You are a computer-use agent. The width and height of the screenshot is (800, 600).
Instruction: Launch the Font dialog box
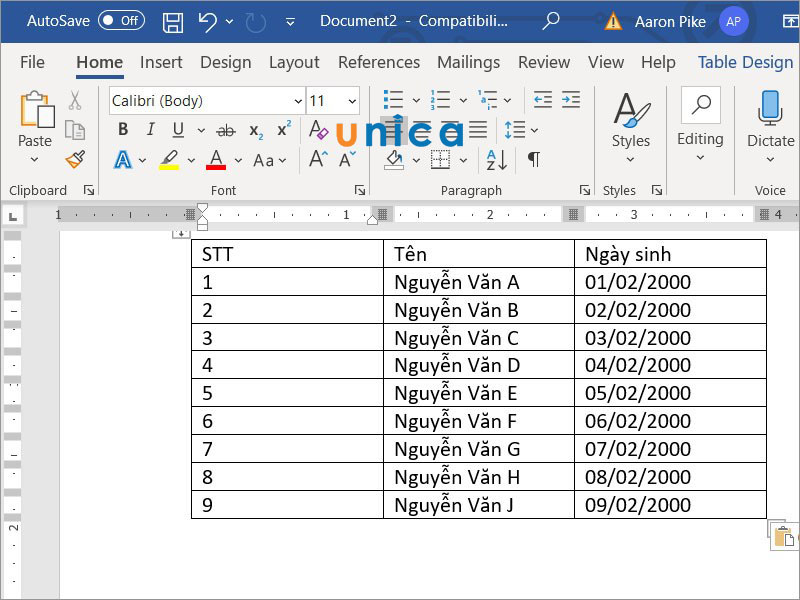pyautogui.click(x=360, y=190)
